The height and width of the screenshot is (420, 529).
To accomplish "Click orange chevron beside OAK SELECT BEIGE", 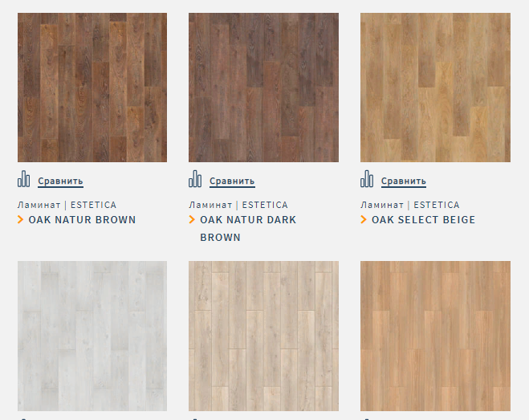I will tap(364, 220).
